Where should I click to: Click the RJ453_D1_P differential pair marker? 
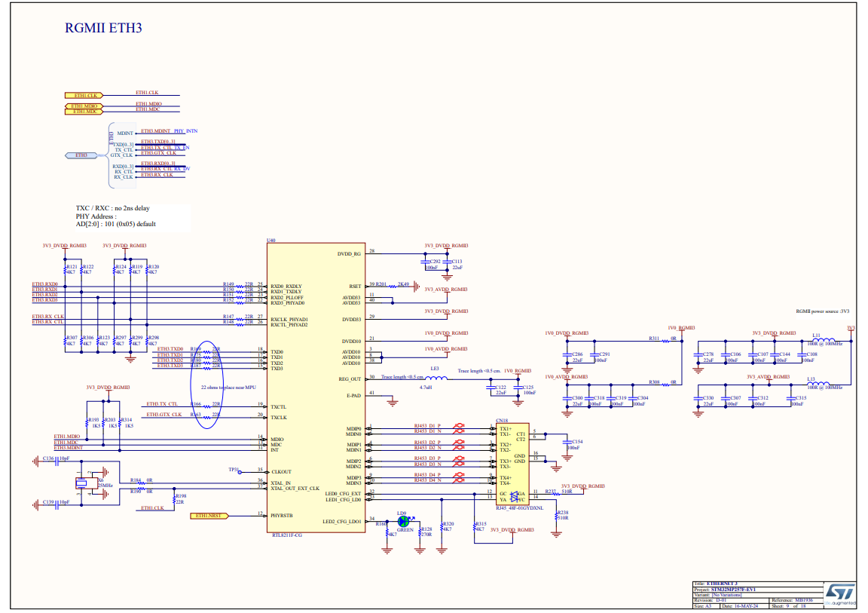(x=459, y=426)
